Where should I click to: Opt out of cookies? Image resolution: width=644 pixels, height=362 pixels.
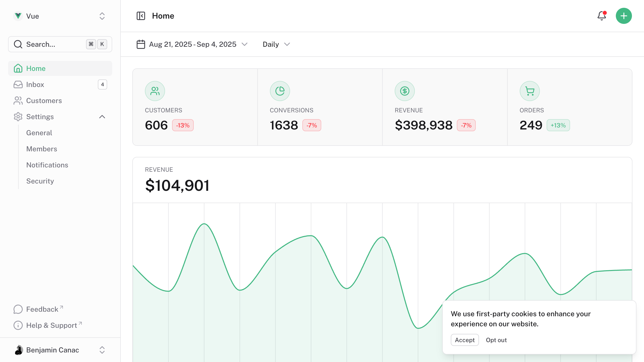(496, 340)
